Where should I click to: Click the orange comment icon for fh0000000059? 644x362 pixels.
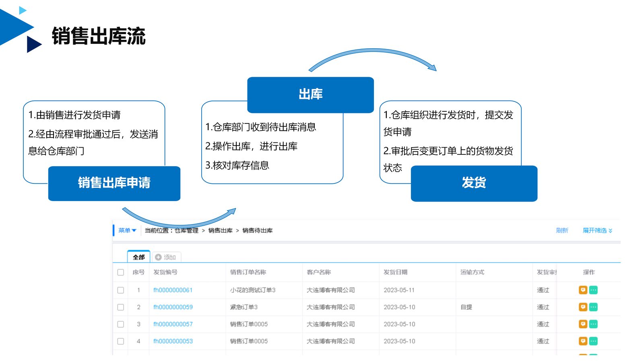click(583, 307)
